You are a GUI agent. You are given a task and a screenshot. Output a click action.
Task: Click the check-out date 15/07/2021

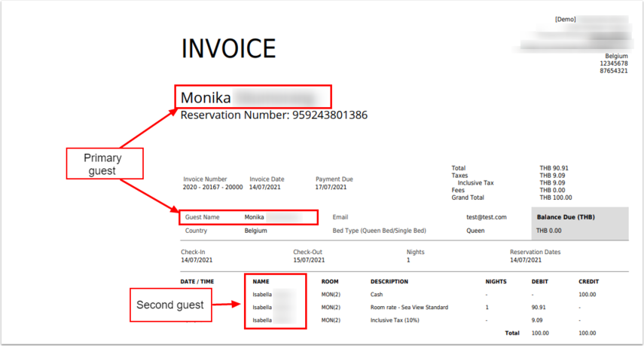click(x=309, y=260)
